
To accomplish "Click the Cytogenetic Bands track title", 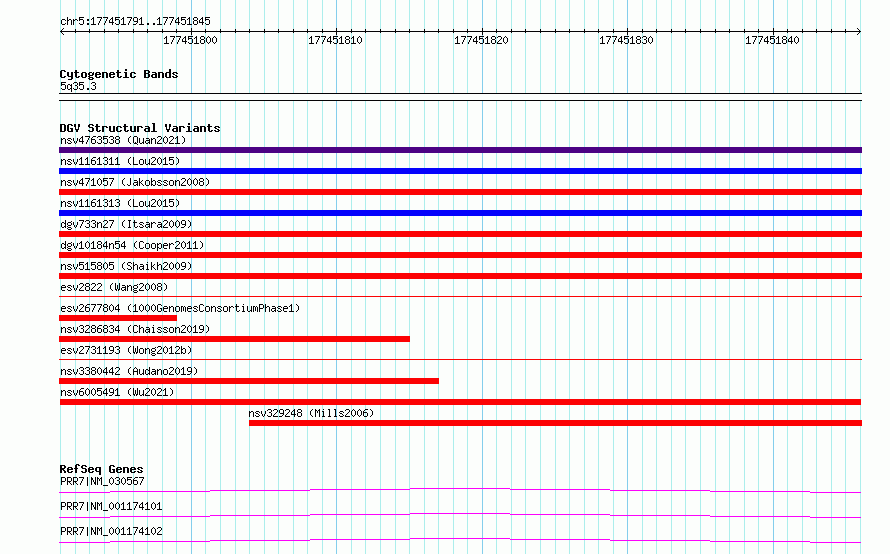I will click(x=119, y=74).
